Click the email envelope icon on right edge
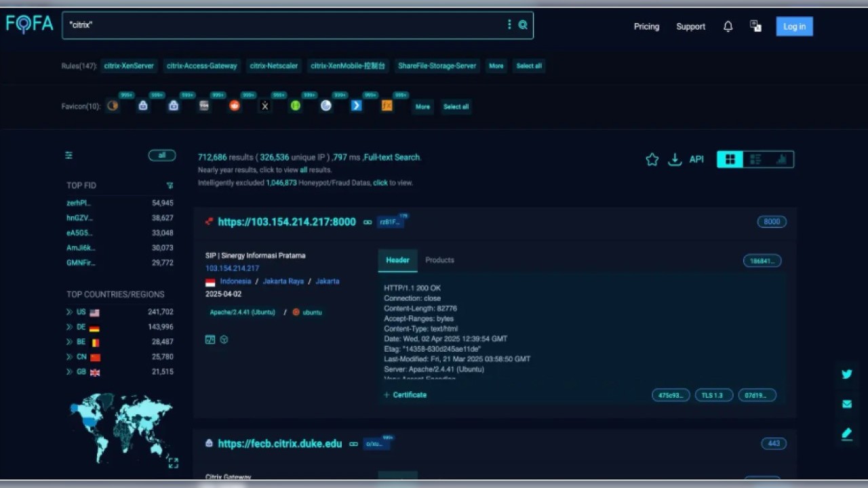 pyautogui.click(x=846, y=404)
